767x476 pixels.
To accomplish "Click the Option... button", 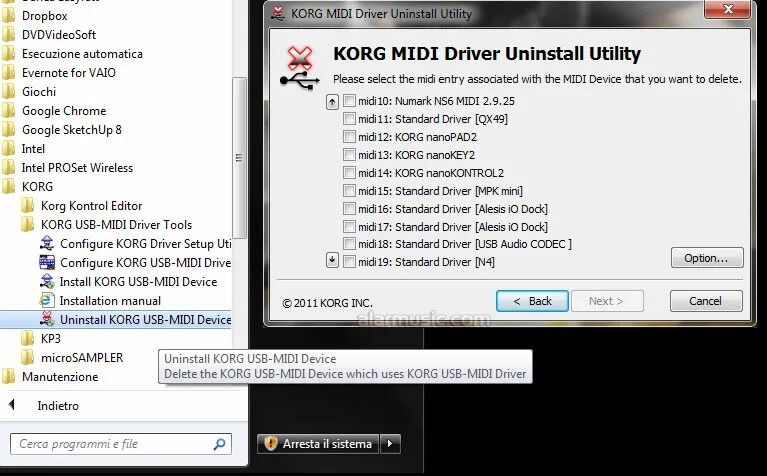I will point(707,258).
